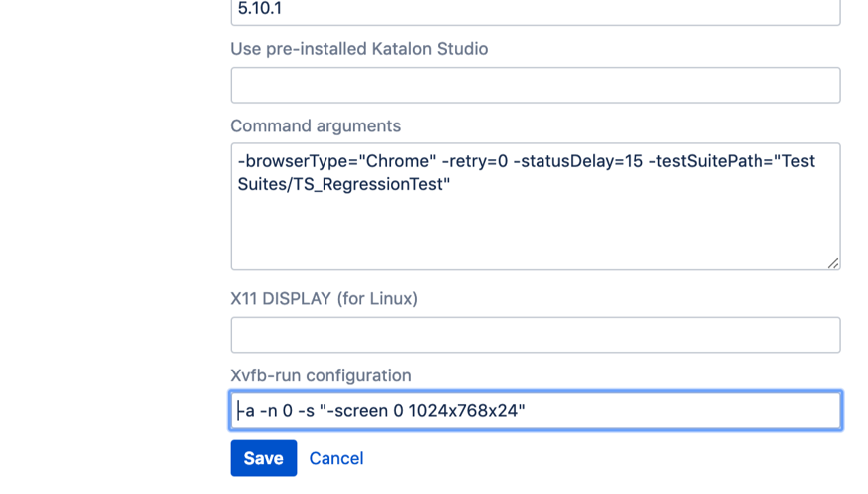
Task: Grab the Command arguments textarea resize handle
Action: click(832, 262)
